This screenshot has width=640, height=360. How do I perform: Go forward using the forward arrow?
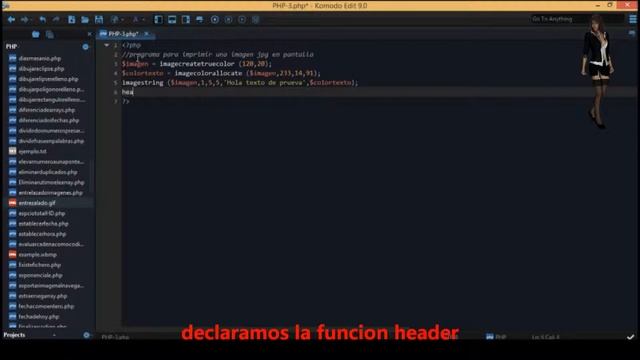point(24,20)
